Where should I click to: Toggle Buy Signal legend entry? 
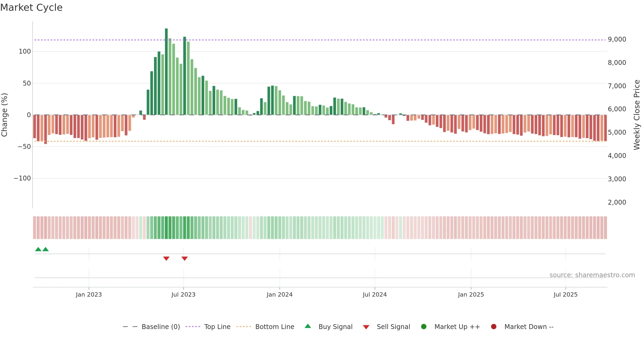coord(328,327)
